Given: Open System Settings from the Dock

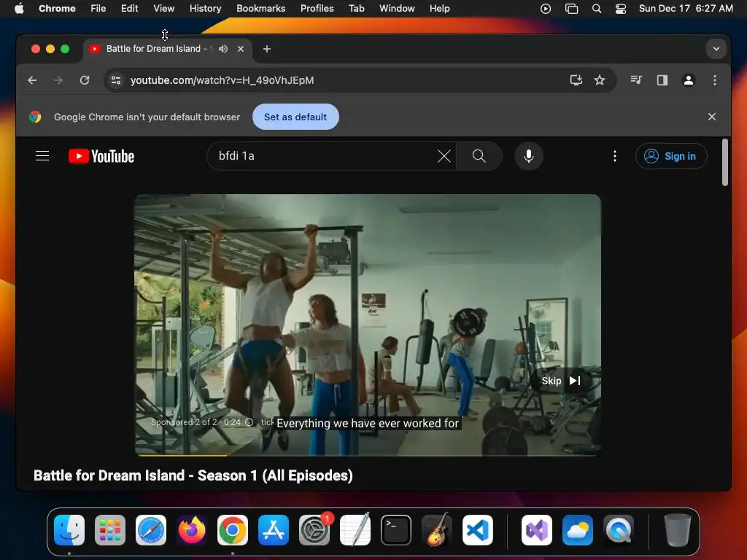Looking at the screenshot, I should [x=314, y=530].
